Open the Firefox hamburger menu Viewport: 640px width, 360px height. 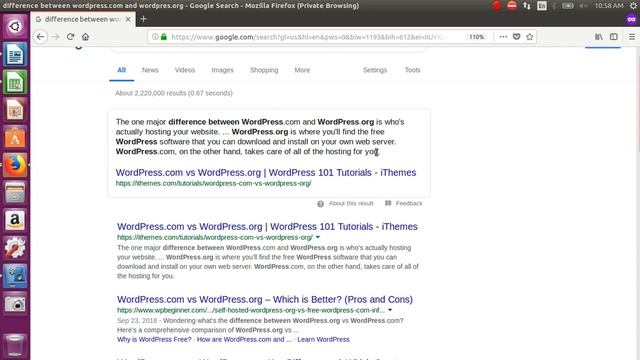pyautogui.click(x=632, y=37)
